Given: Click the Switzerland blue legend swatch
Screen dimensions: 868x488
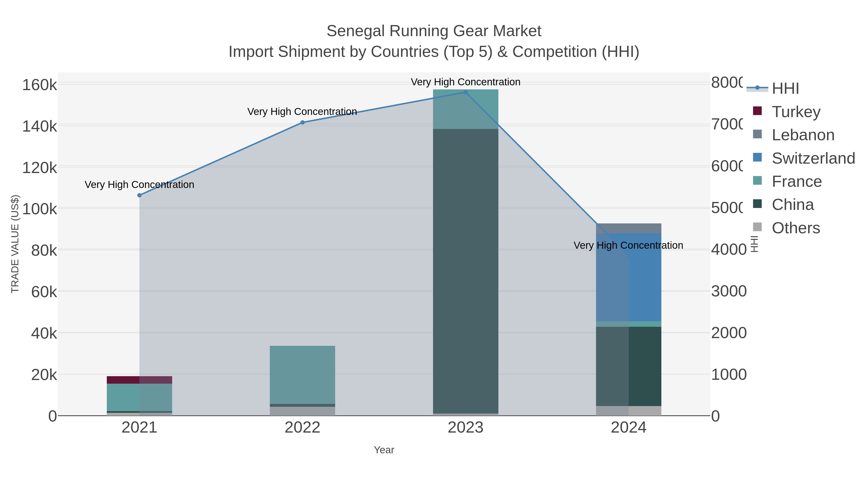Looking at the screenshot, I should (757, 157).
